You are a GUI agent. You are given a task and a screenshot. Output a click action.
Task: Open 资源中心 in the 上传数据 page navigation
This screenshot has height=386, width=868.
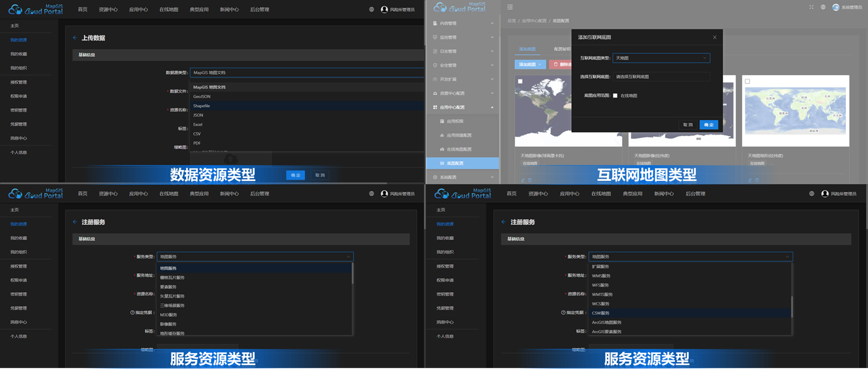tap(108, 9)
